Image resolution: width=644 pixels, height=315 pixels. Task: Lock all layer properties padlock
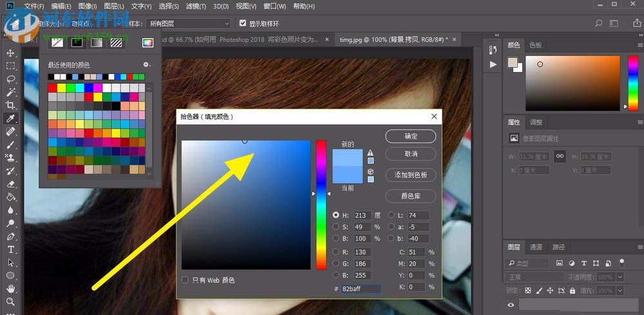(572, 291)
